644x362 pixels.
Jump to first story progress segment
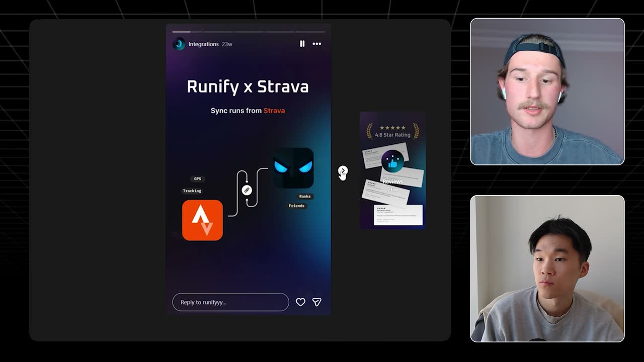point(187,32)
